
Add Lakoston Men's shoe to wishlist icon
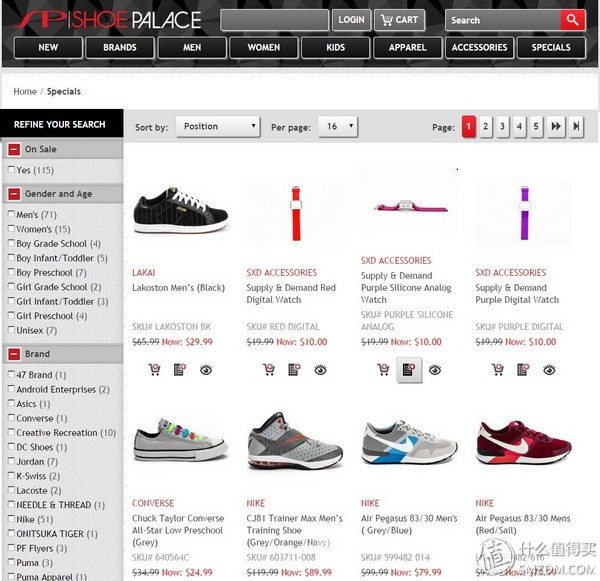coord(180,370)
